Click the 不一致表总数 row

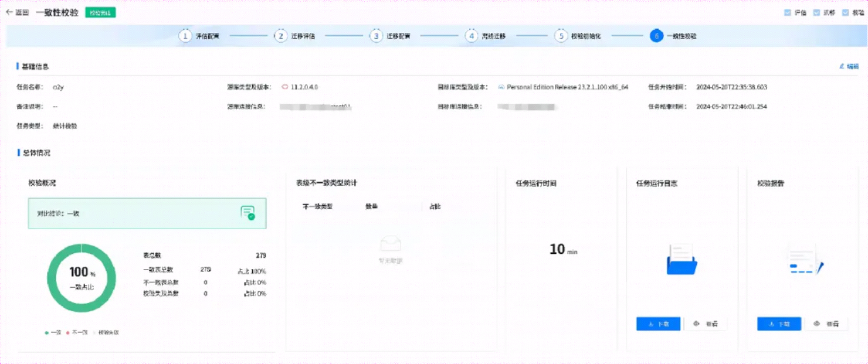tap(204, 282)
